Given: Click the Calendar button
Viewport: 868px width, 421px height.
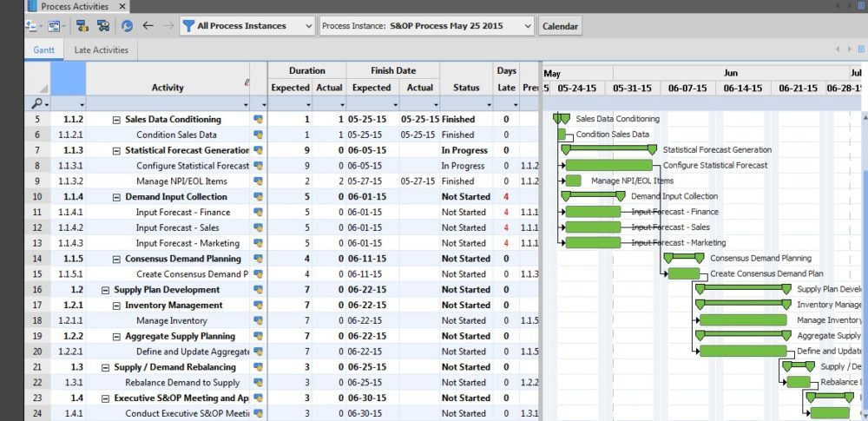Looking at the screenshot, I should click(560, 26).
